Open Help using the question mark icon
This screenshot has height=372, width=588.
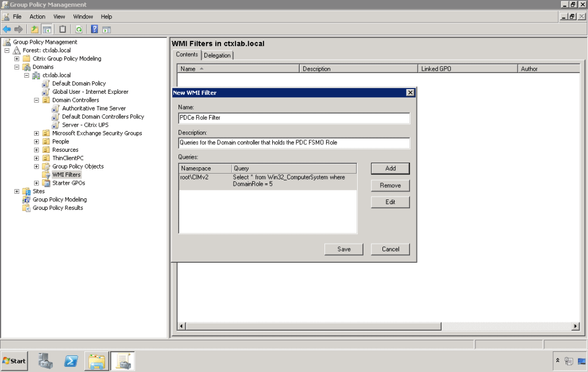pyautogui.click(x=94, y=29)
